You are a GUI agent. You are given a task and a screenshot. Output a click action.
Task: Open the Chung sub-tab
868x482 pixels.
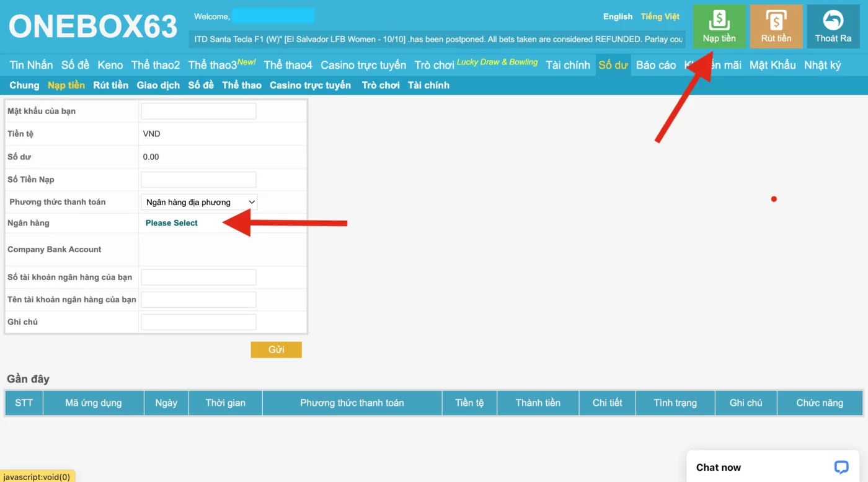24,85
